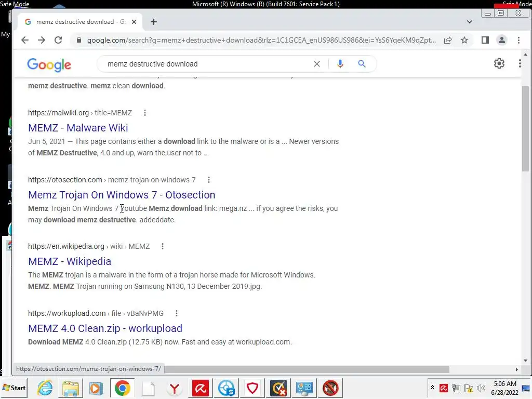Click horizontal scroll right arrow
This screenshot has height=399, width=532.
517,369
